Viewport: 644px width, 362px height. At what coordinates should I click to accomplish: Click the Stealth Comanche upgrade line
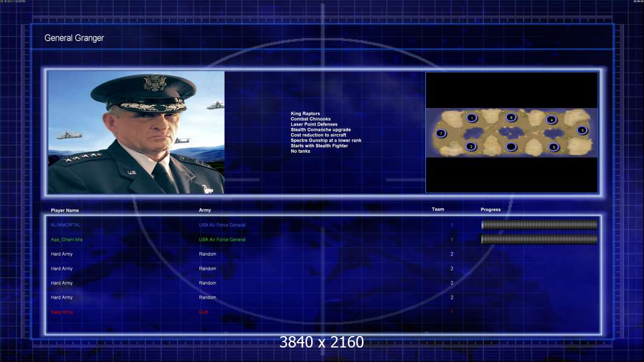pos(321,130)
